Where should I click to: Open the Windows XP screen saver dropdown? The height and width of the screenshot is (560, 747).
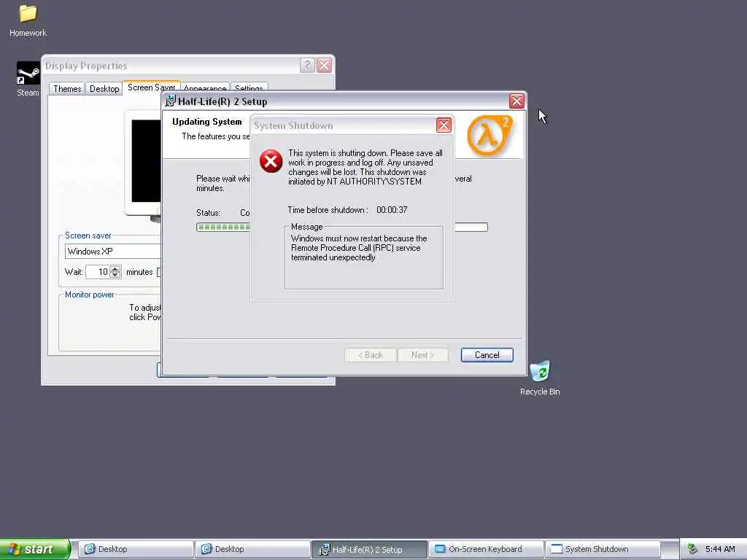click(x=113, y=251)
